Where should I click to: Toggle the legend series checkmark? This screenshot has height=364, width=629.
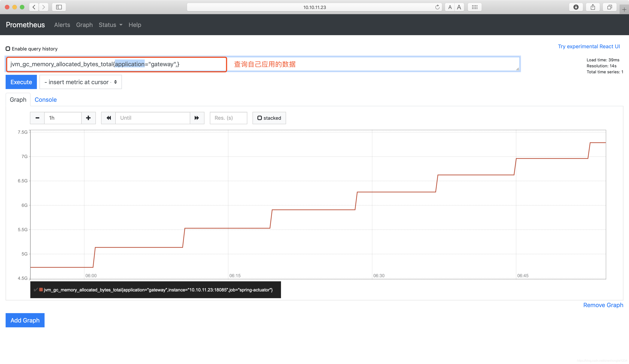[36, 289]
